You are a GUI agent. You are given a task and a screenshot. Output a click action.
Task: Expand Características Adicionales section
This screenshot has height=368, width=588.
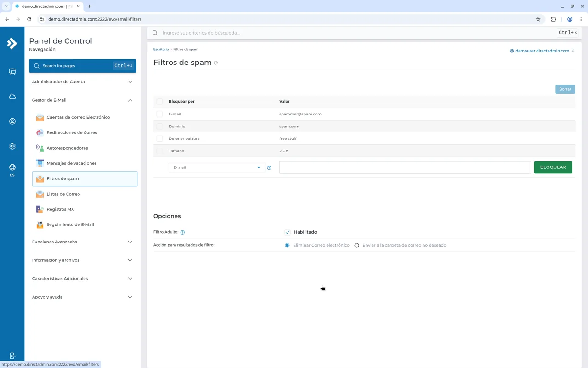click(83, 279)
